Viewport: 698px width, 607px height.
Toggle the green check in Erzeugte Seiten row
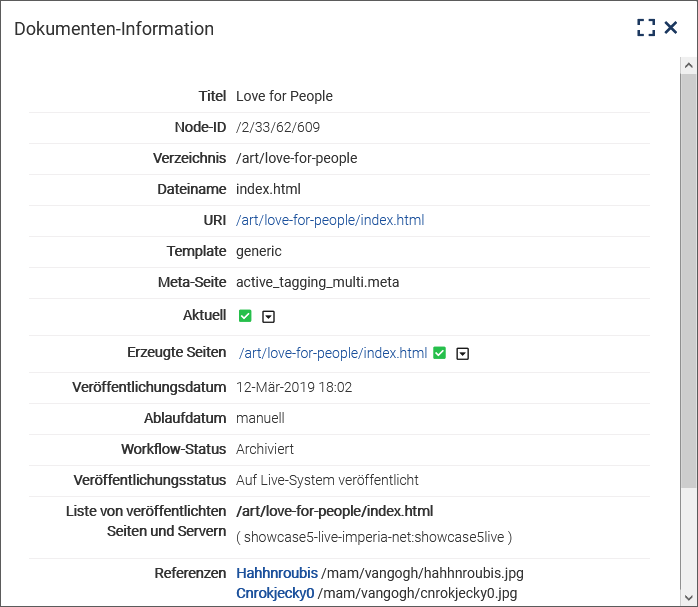[x=439, y=353]
